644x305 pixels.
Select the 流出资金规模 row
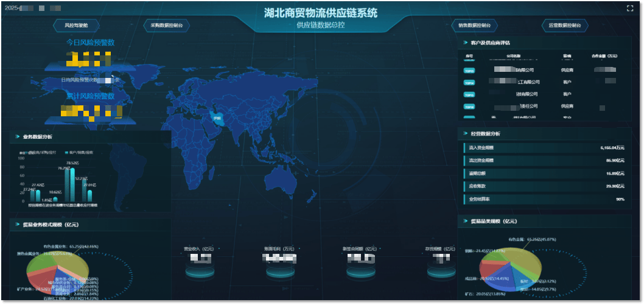pos(545,160)
